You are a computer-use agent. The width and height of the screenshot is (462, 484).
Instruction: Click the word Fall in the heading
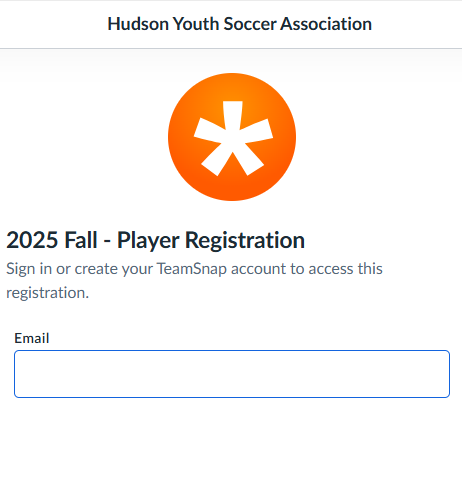click(81, 240)
